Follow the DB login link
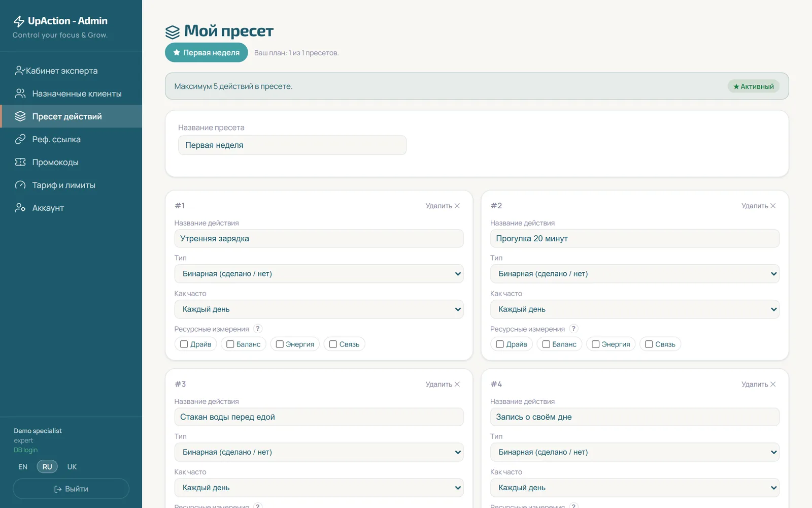Viewport: 812px width, 508px height. 25,450
